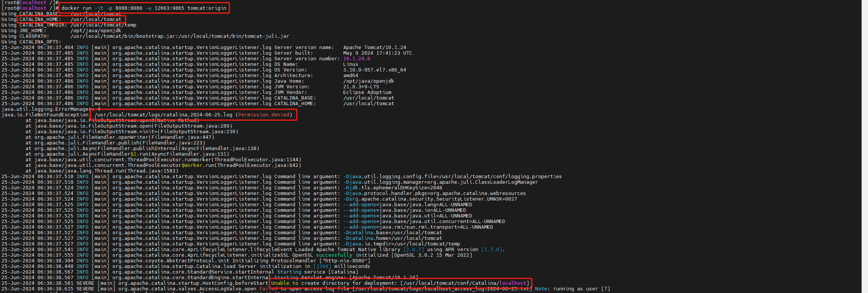Screen dimensions: 868x293
Task: Click the 'java.util.concurrent=ALL-UNNAMED' argument
Action: point(457,221)
